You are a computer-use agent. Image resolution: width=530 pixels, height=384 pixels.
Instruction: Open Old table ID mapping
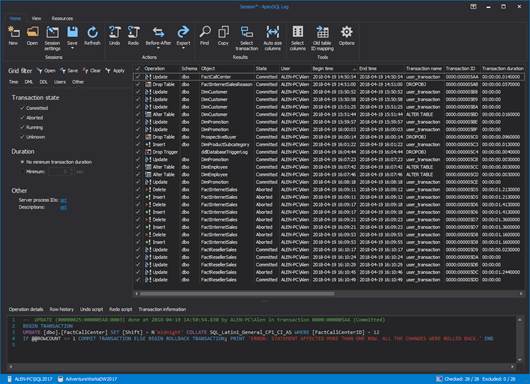click(322, 38)
